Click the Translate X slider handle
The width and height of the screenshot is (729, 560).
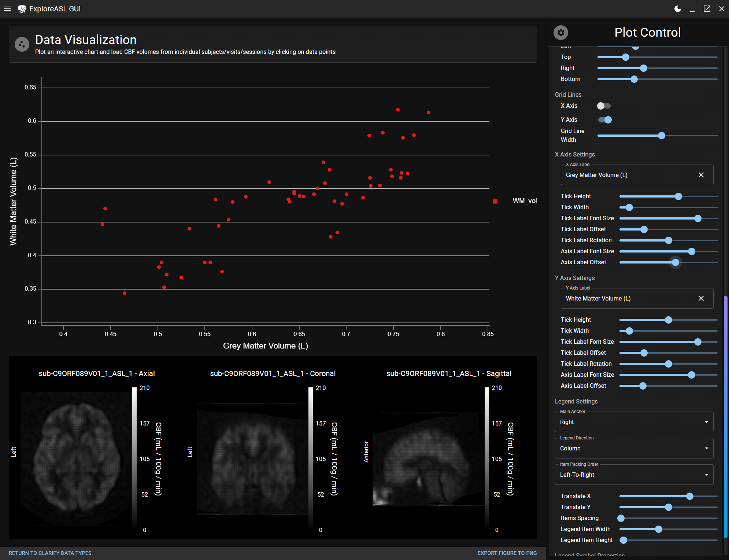[690, 496]
